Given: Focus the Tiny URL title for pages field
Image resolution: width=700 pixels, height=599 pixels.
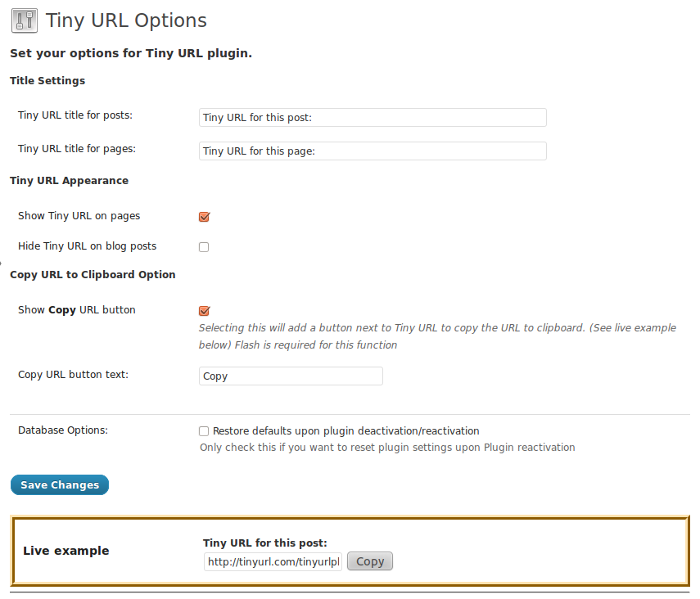Looking at the screenshot, I should [x=373, y=151].
